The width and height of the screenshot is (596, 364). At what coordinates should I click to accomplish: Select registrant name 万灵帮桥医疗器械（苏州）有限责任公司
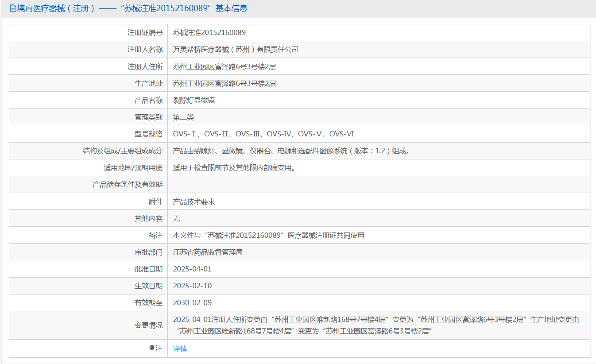(236, 49)
